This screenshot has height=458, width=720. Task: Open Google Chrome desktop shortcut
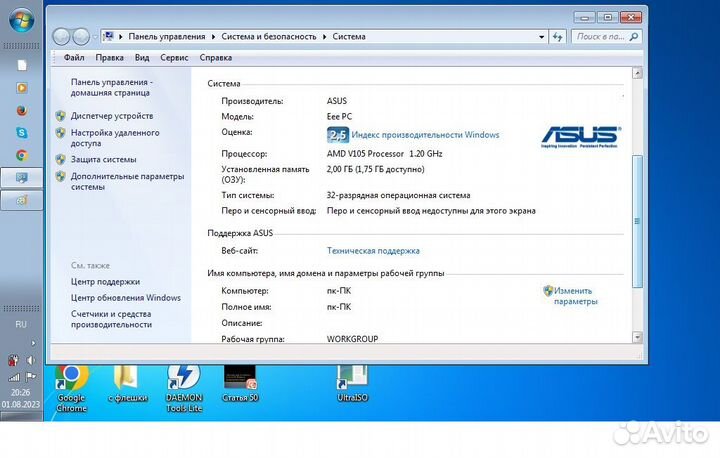click(x=72, y=389)
